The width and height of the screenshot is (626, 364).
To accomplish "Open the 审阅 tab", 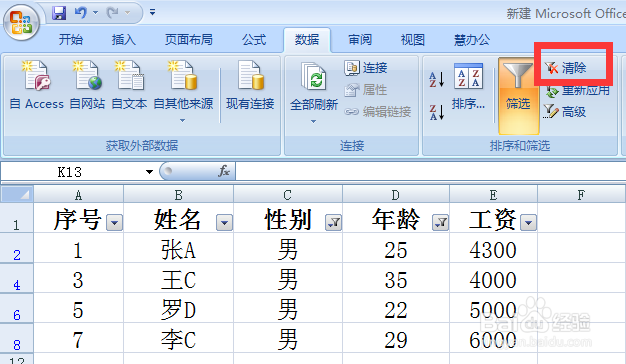I will [x=360, y=40].
